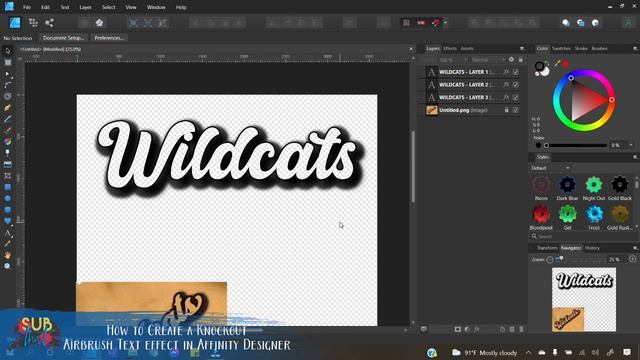The width and height of the screenshot is (640, 360).
Task: Select the Transparency tool
Action: 8,153
